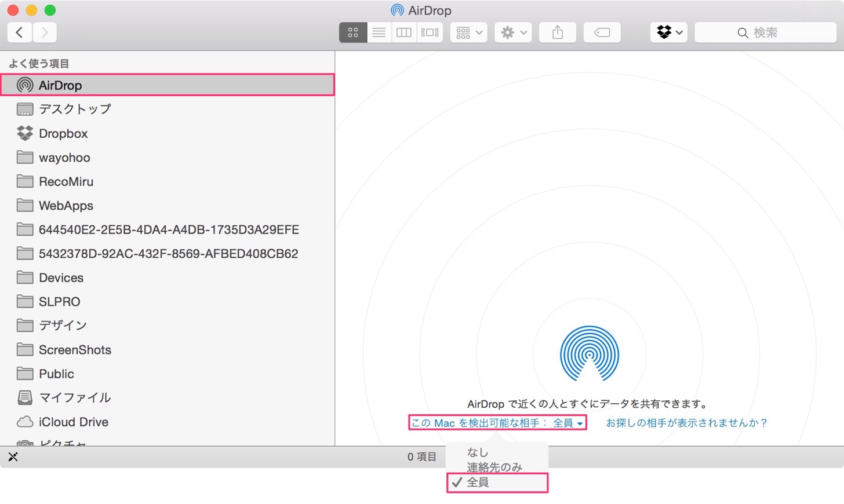This screenshot has width=844, height=504.
Task: Open Dropbox in the sidebar
Action: 168,133
